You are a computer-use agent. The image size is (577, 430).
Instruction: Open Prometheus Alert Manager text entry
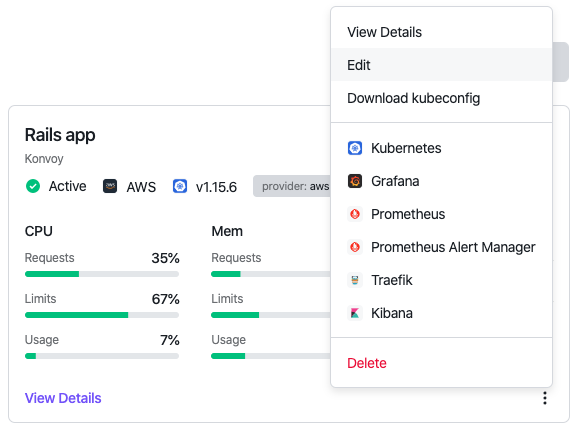click(453, 247)
